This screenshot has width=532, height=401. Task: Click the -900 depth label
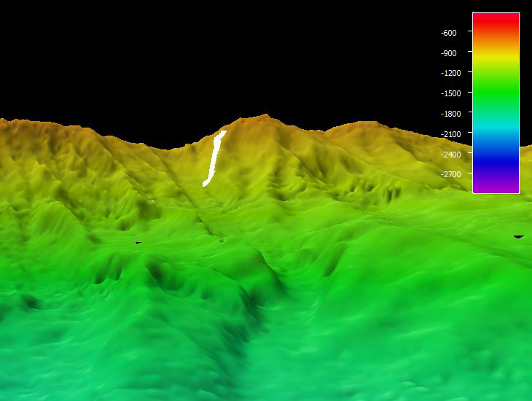point(448,53)
